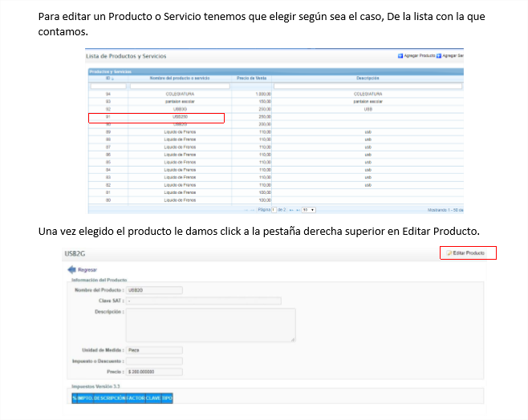Click the Unidad de Medida field

tap(154, 349)
